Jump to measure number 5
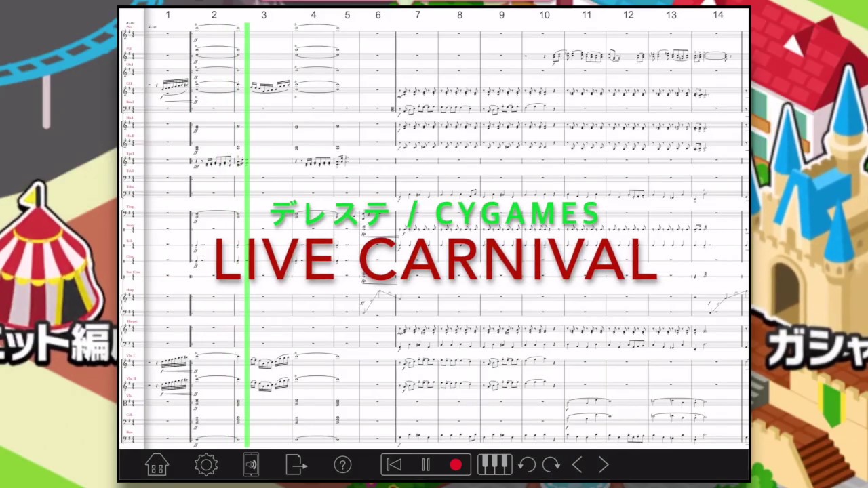868x488 pixels. (347, 15)
